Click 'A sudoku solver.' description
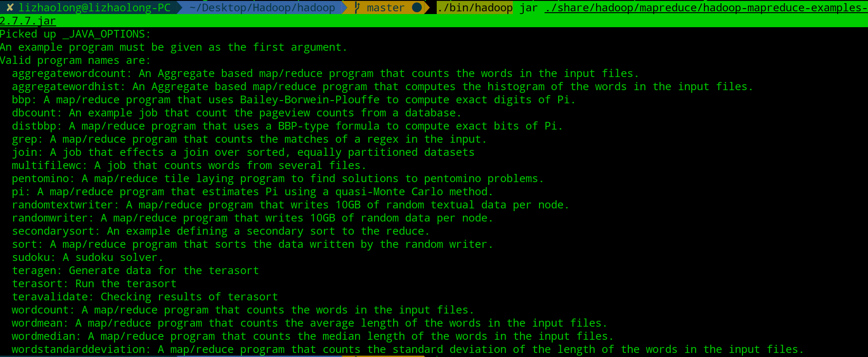The width and height of the screenshot is (868, 357). click(113, 257)
